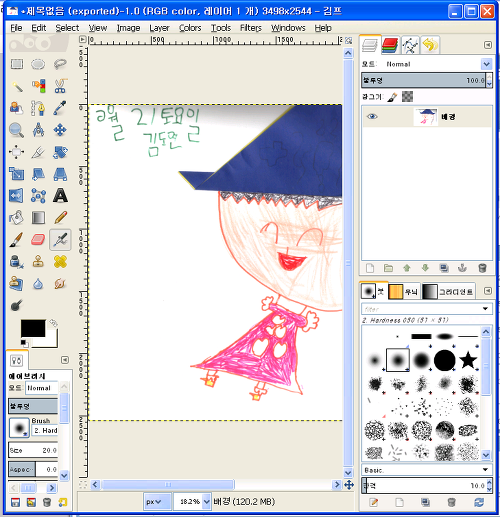Select the Bucket Fill tool
Viewport: 500px width, 517px height.
coord(17,218)
